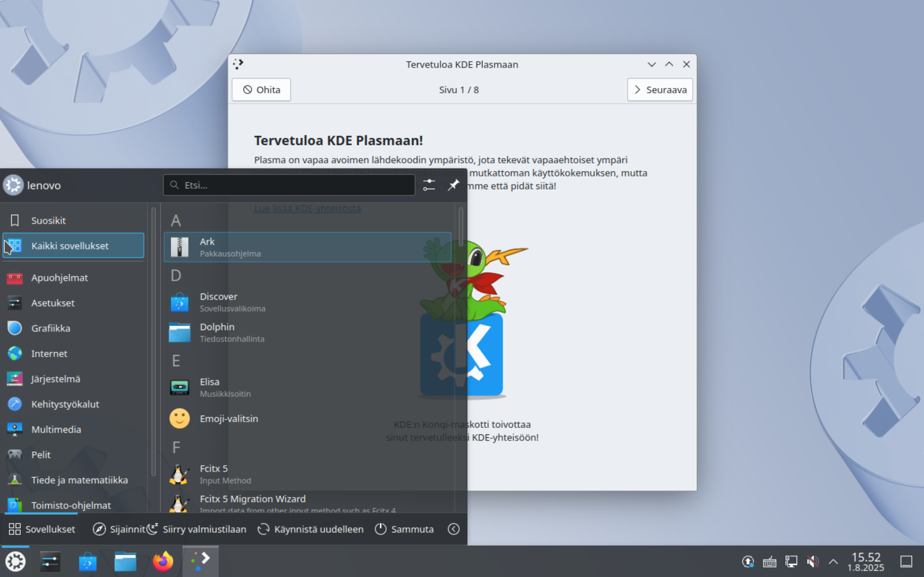Screen dimensions: 924x577
Task: Click taskbar application launcher button
Action: coord(15,561)
